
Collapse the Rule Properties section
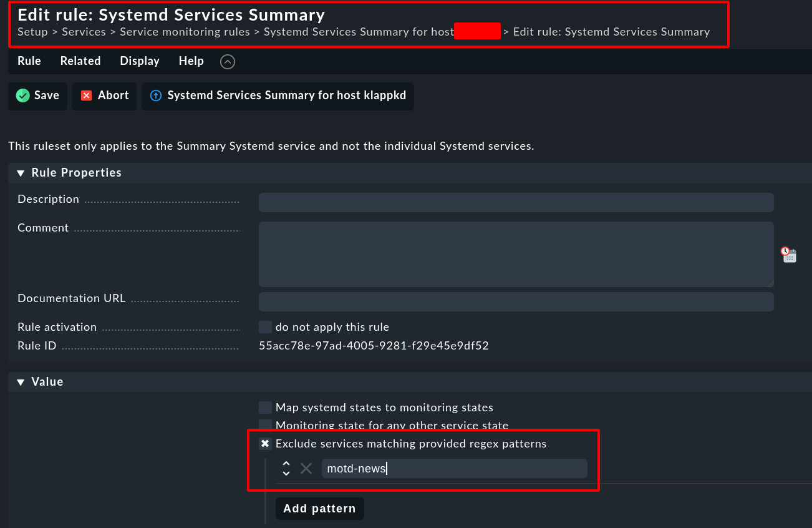21,173
